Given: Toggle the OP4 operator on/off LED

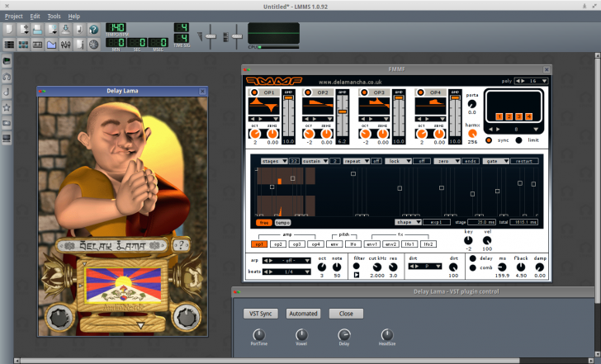Looking at the screenshot, I should pos(420,92).
